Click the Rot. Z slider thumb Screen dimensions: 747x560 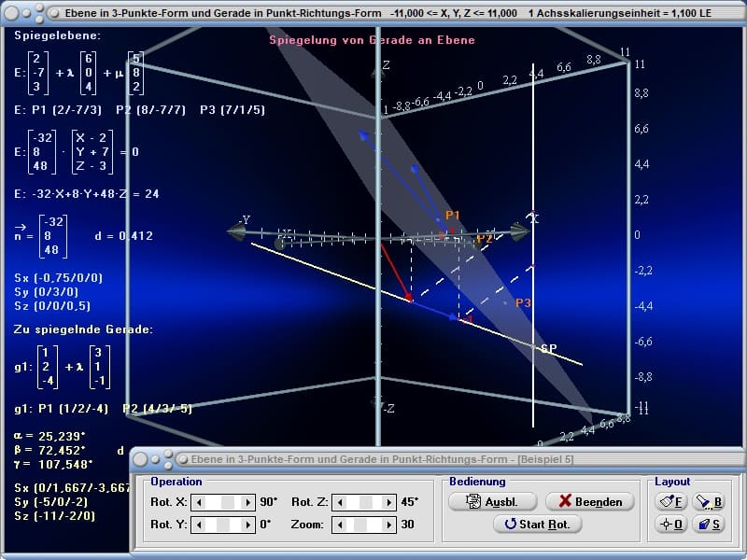pyautogui.click(x=366, y=502)
